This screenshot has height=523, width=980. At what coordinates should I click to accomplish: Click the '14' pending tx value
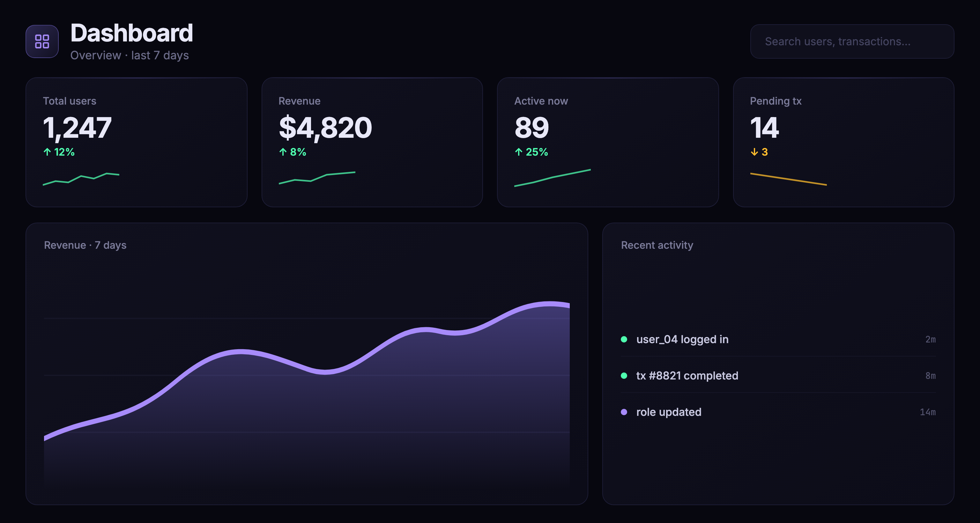(764, 128)
